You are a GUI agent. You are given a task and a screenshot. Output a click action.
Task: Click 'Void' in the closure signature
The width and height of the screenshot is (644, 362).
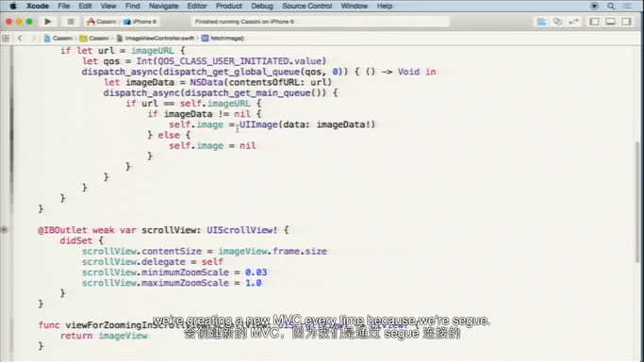(x=408, y=72)
